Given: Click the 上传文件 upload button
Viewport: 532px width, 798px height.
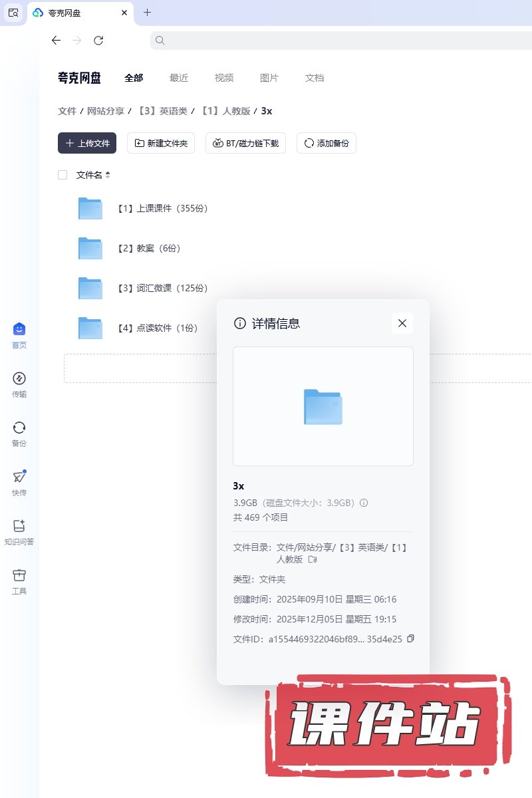Looking at the screenshot, I should (x=87, y=143).
